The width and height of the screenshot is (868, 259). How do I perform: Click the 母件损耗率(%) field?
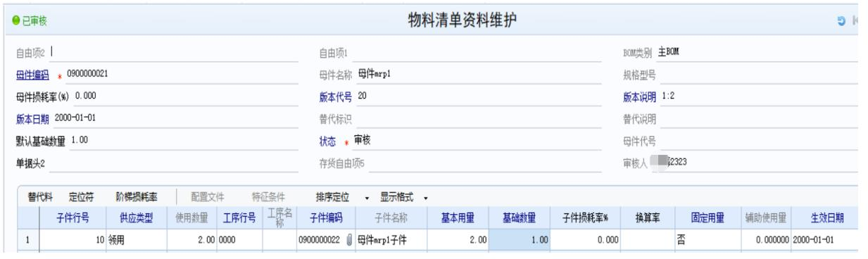(186, 96)
